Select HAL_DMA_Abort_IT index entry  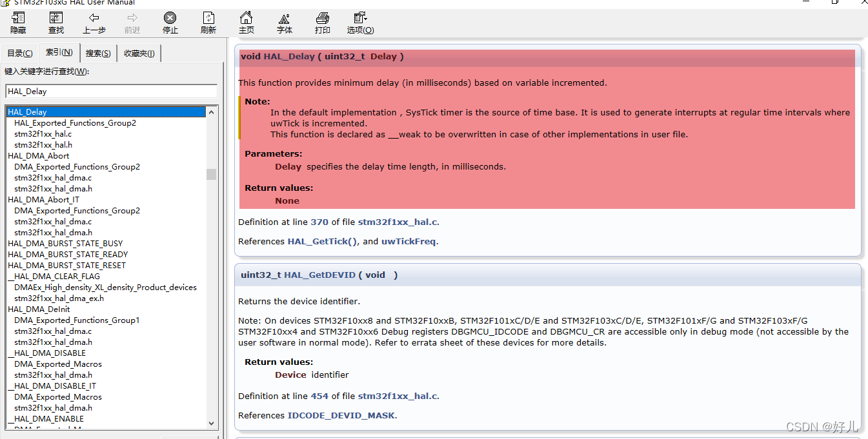tap(43, 199)
